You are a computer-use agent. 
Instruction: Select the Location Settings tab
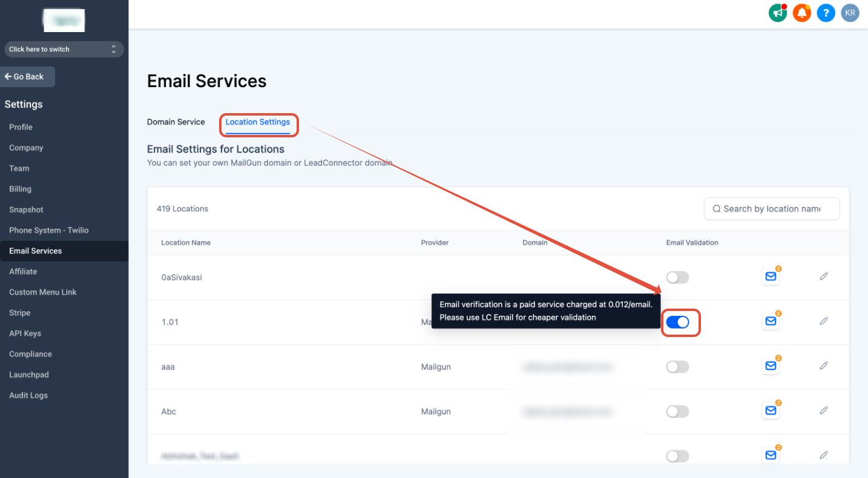[258, 122]
